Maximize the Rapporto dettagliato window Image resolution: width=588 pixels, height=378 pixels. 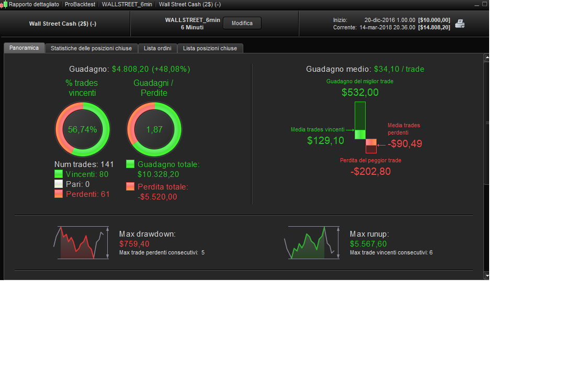coord(484,4)
